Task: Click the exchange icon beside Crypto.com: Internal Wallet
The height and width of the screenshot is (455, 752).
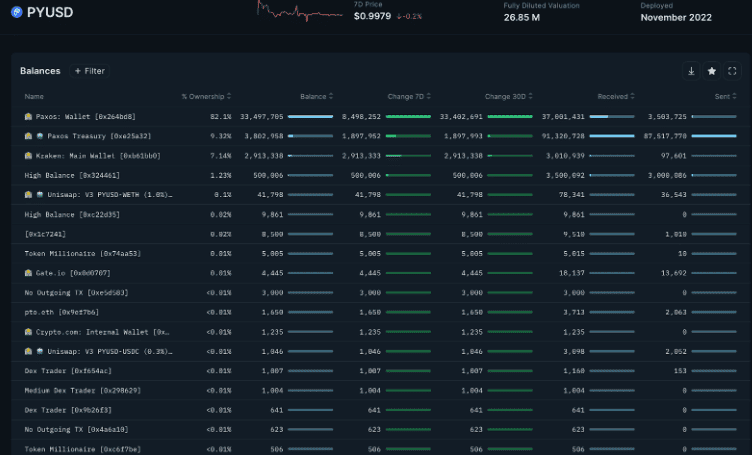Action: (28, 332)
